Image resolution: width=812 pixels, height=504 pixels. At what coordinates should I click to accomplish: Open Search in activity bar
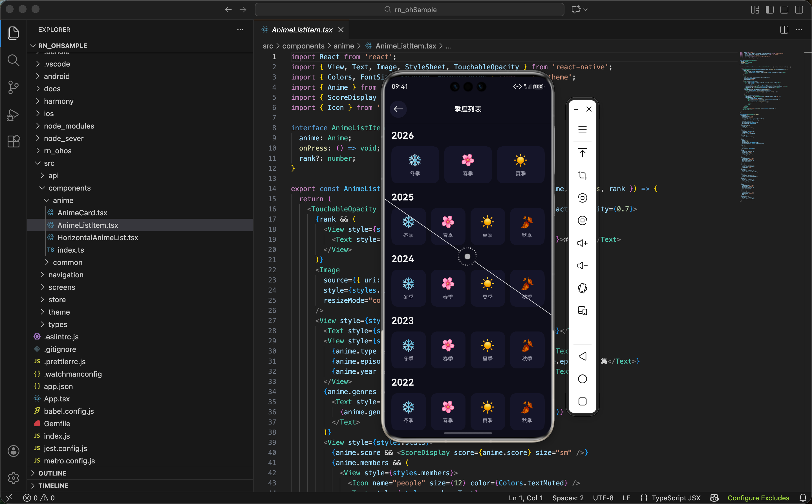point(13,60)
